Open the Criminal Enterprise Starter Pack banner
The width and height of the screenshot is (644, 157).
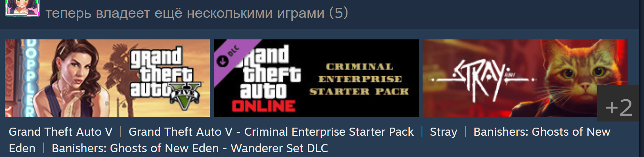316,78
